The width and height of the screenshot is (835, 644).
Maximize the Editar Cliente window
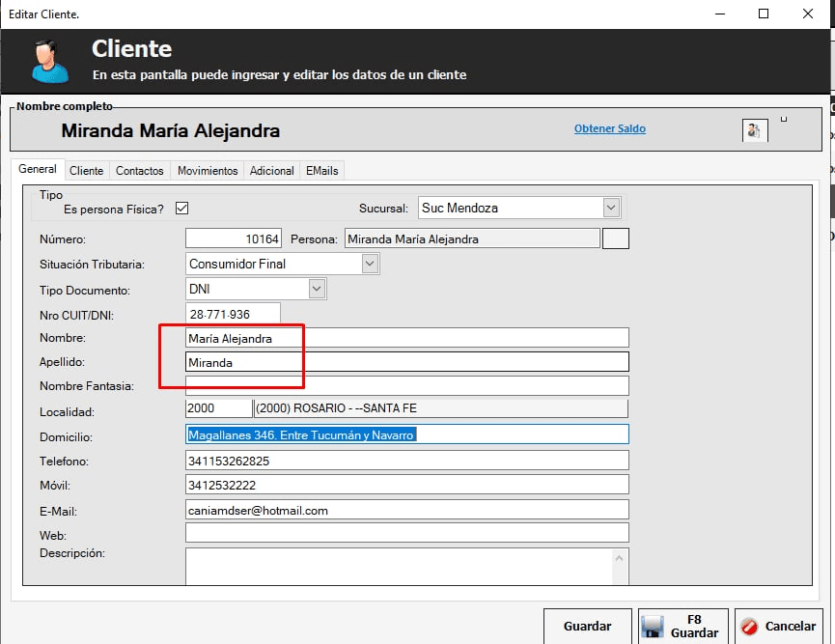click(763, 14)
